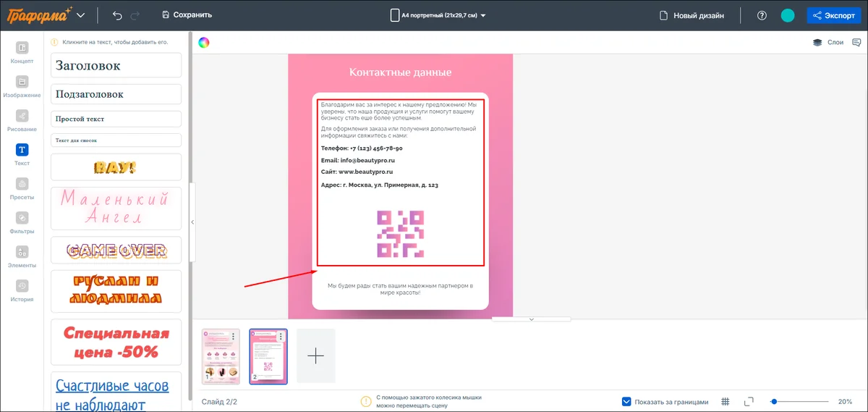Collapse the slides strip with chevron
This screenshot has height=412, width=868.
pyautogui.click(x=531, y=319)
